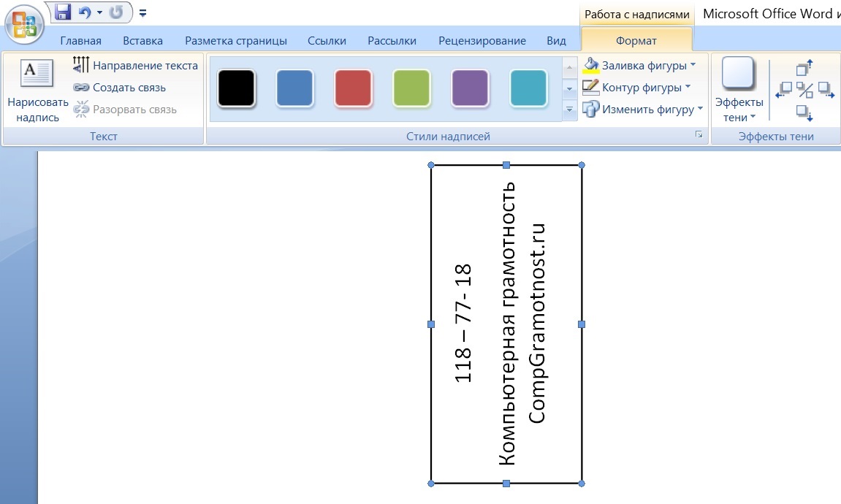Expand the full text box styles gallery
Viewport: 841px width, 504px height.
[x=570, y=110]
